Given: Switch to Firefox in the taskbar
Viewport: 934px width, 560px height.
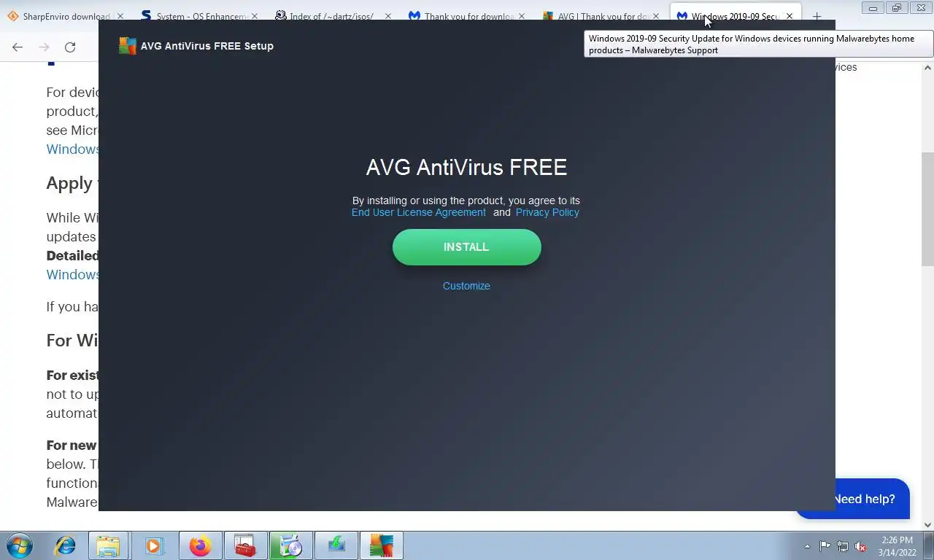Looking at the screenshot, I should coord(200,545).
